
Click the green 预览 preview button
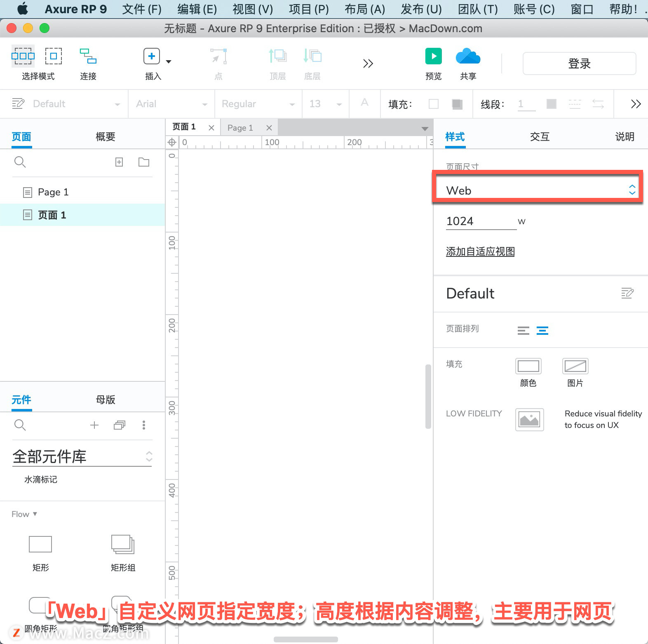coord(434,56)
